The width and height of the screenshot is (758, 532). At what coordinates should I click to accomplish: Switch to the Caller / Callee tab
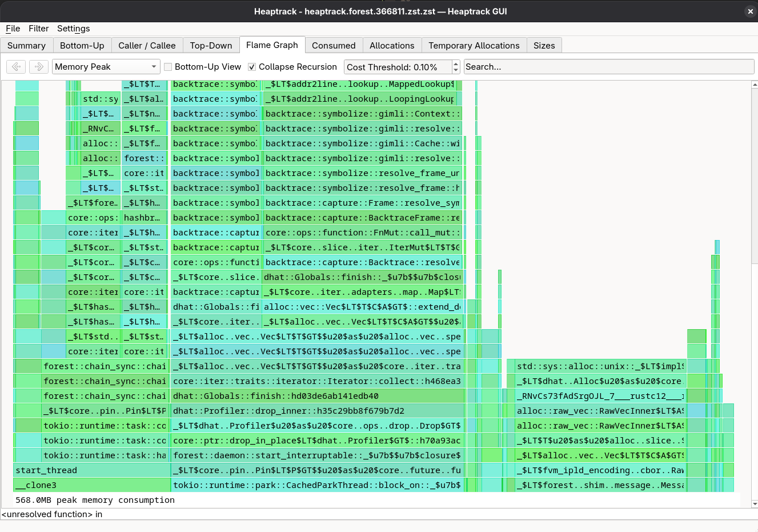pyautogui.click(x=147, y=46)
